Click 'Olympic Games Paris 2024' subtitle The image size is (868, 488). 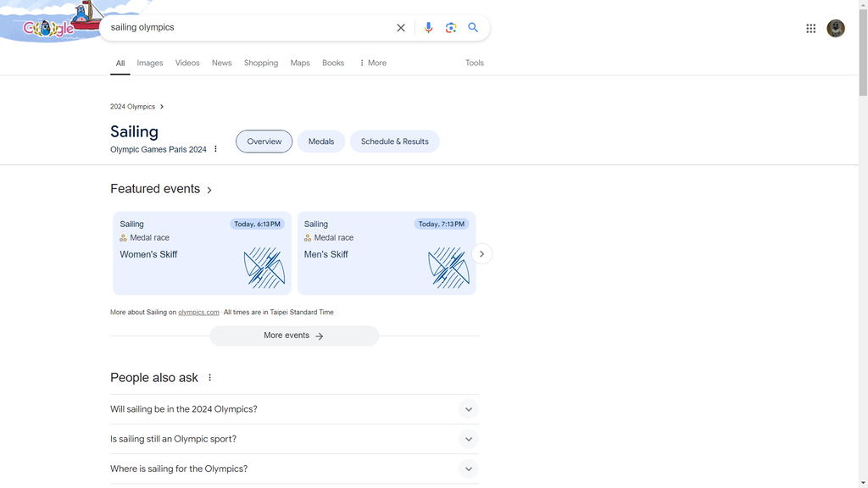pyautogui.click(x=159, y=149)
